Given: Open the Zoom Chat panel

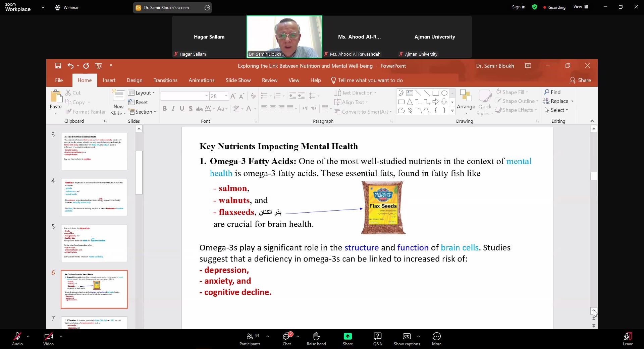Looking at the screenshot, I should [x=287, y=339].
